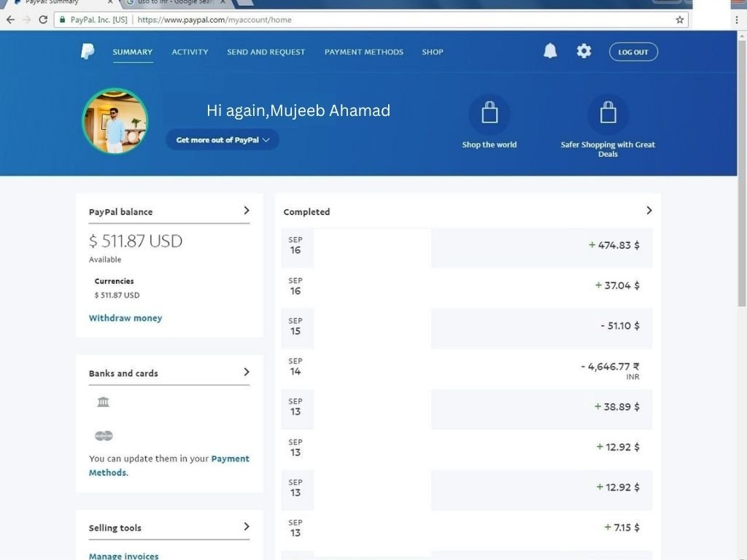Click the Log Out button
747x560 pixels.
[x=633, y=52]
